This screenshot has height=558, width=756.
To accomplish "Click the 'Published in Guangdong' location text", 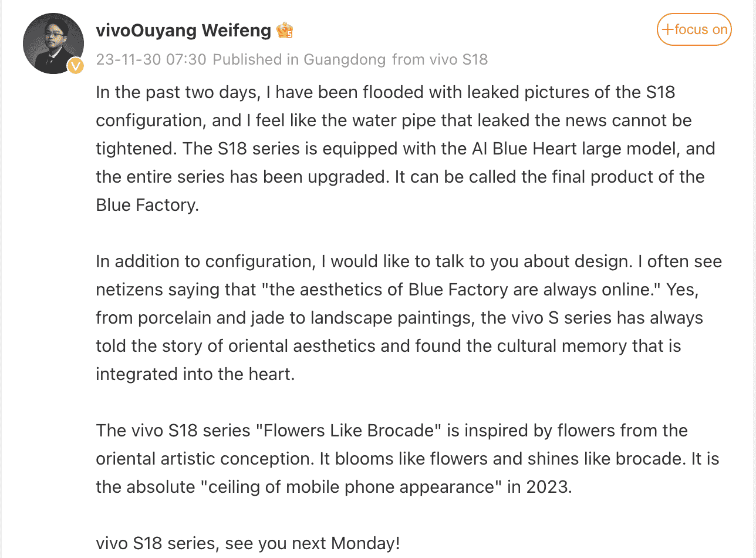I will tap(299, 59).
